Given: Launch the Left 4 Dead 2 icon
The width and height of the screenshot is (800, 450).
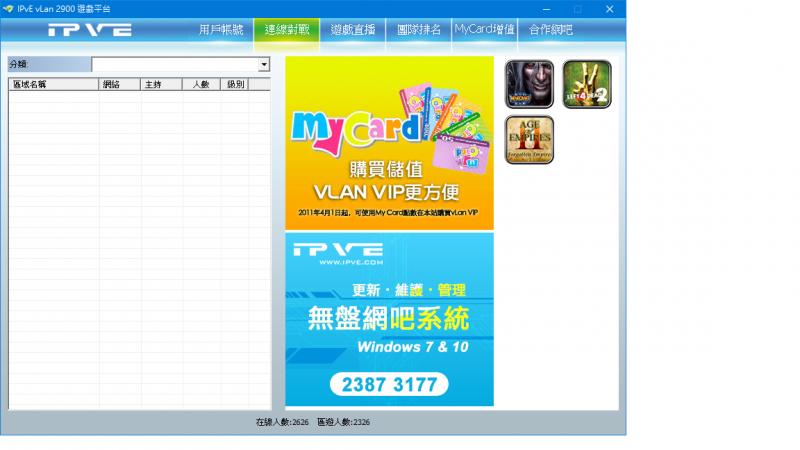Looking at the screenshot, I should pyautogui.click(x=587, y=84).
